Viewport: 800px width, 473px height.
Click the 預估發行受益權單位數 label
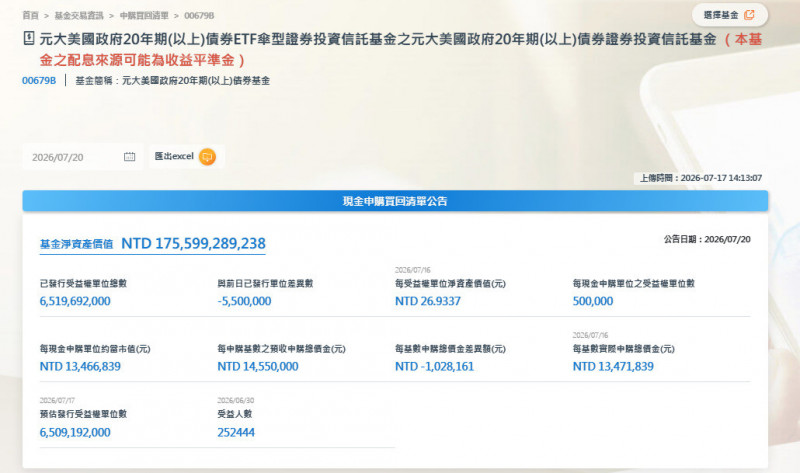(83, 414)
